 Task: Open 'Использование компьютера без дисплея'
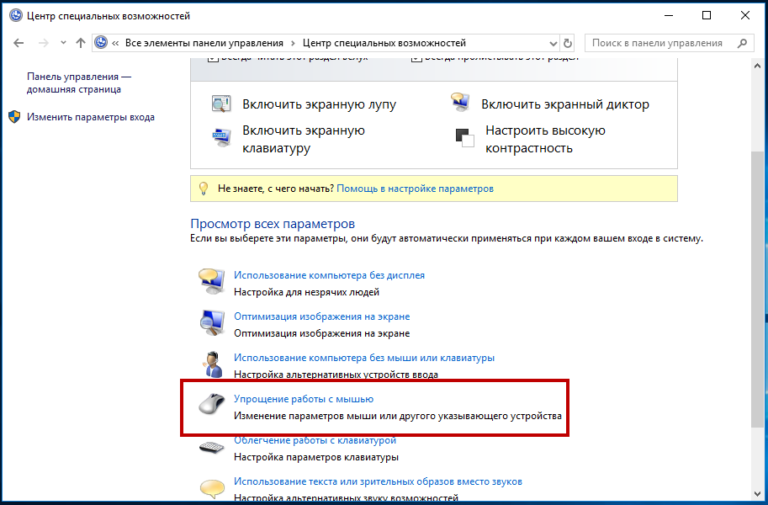[329, 275]
